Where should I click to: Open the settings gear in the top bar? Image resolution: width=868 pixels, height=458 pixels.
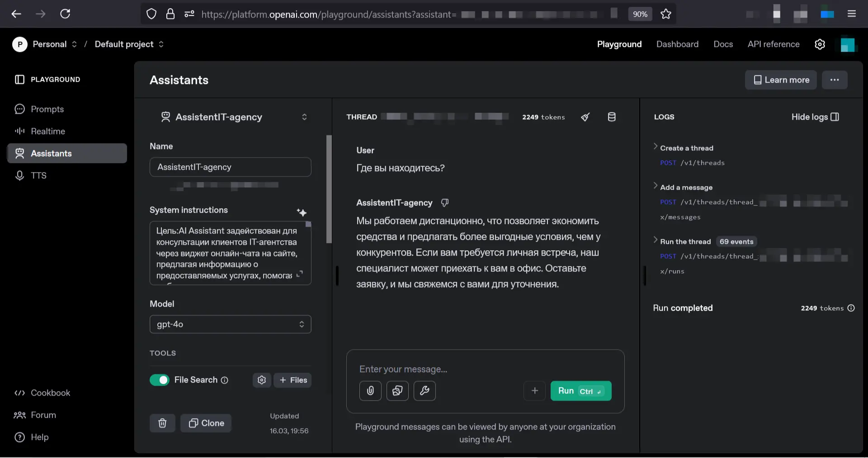(820, 44)
